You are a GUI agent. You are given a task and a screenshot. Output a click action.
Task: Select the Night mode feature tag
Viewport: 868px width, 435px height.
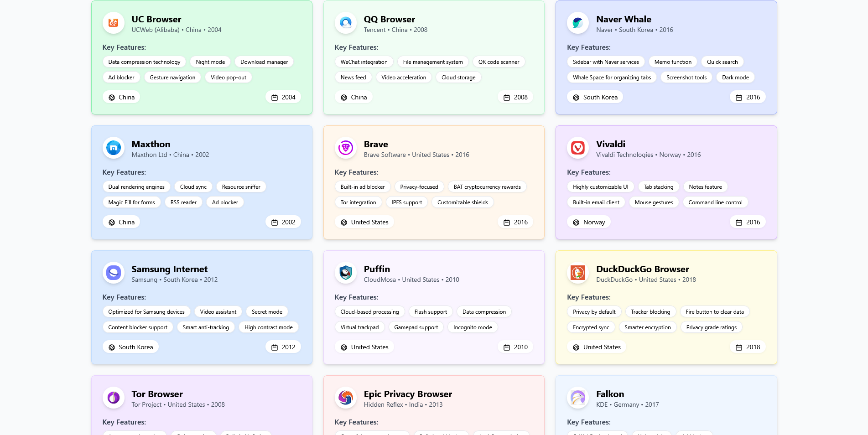pyautogui.click(x=210, y=62)
